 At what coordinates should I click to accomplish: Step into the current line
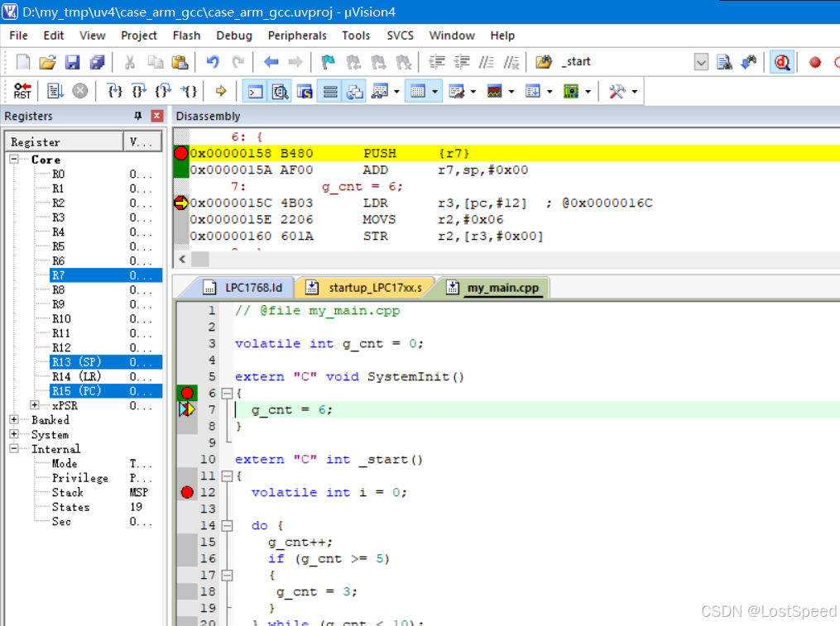point(114,91)
